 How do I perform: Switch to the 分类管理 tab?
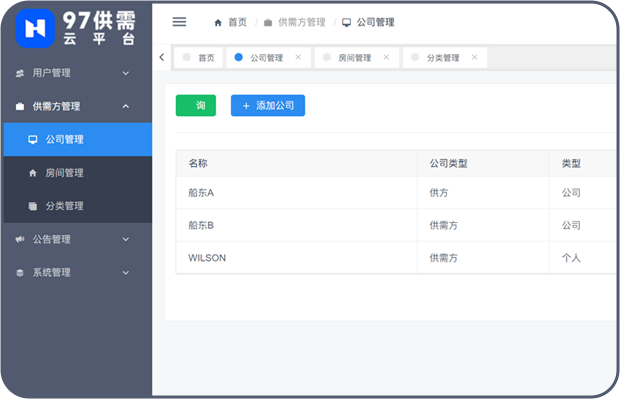coord(445,58)
